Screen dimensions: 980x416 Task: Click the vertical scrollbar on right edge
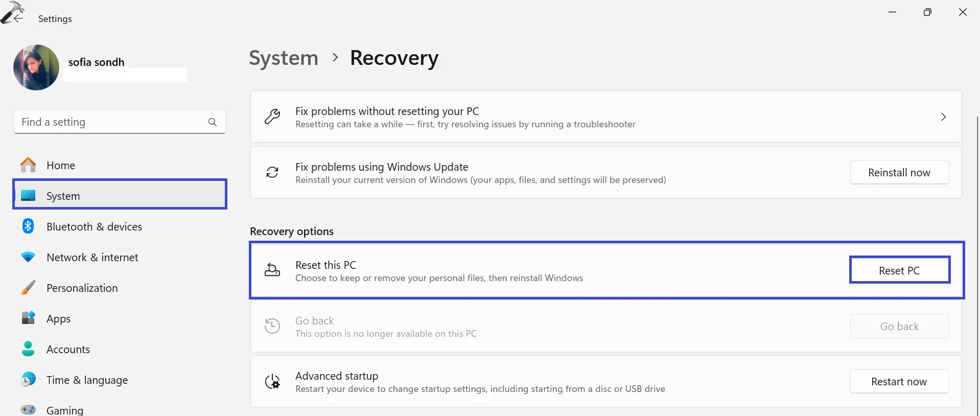[x=977, y=256]
